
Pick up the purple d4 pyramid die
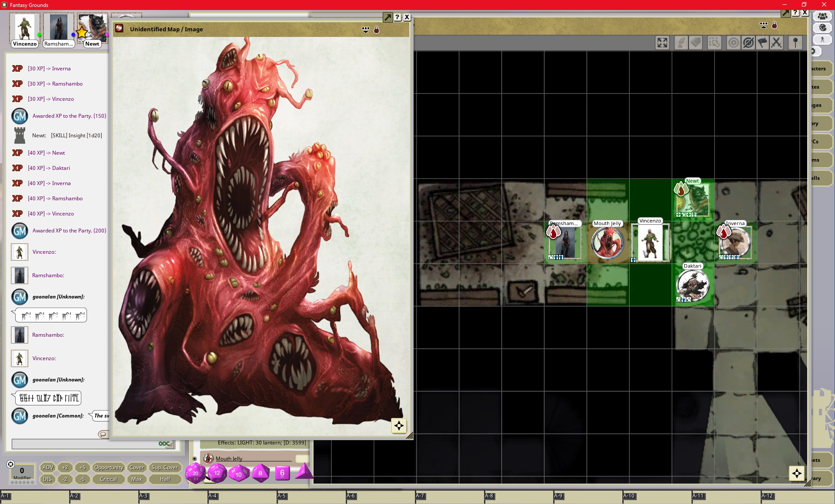click(304, 471)
